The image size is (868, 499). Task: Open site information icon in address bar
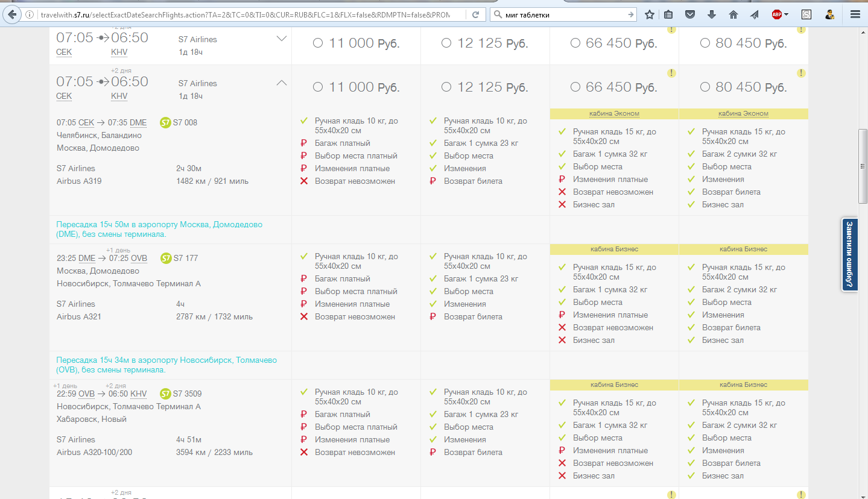click(30, 14)
